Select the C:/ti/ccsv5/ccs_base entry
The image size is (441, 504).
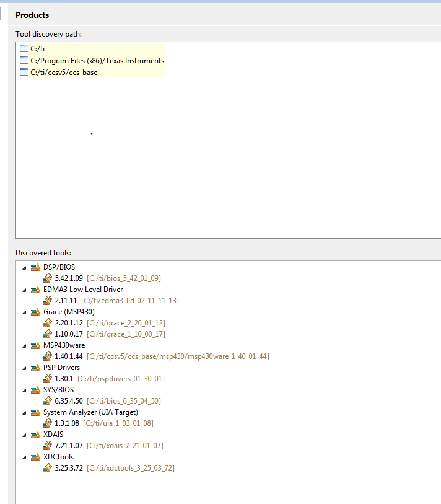coord(64,73)
